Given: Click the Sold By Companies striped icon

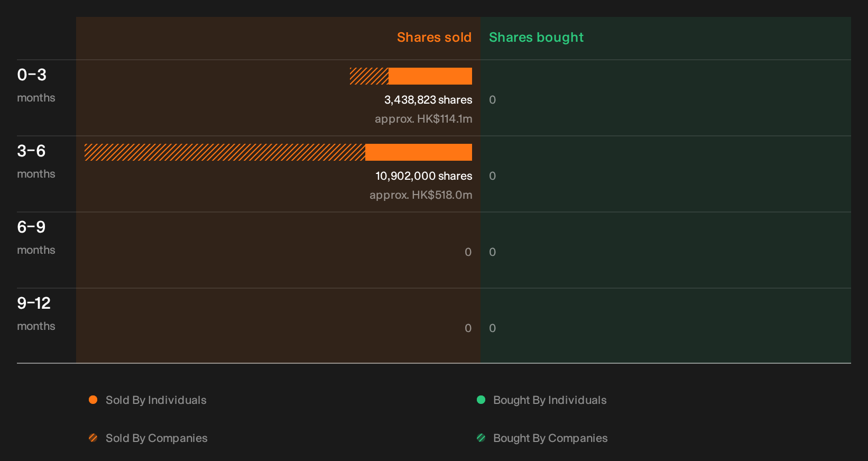Looking at the screenshot, I should tap(93, 438).
